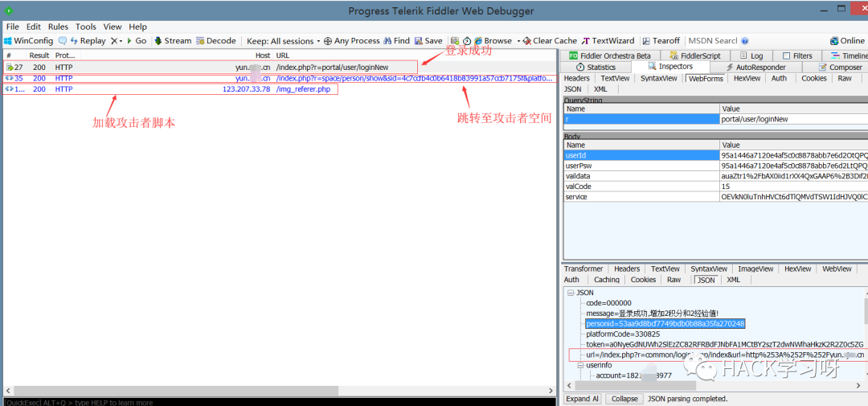Select the Inspectors tab
This screenshot has width=868, height=406.
(x=669, y=67)
